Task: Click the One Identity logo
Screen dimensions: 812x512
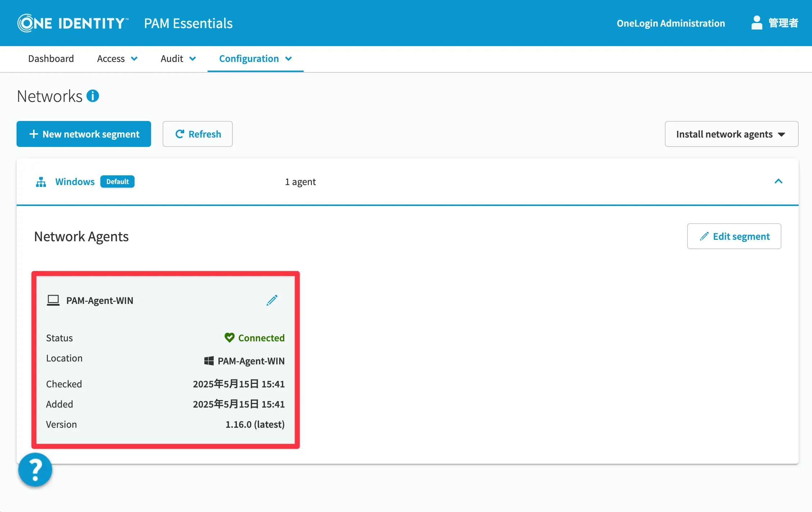Action: [x=72, y=23]
